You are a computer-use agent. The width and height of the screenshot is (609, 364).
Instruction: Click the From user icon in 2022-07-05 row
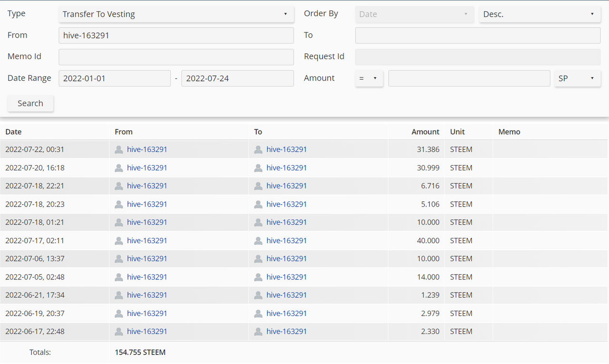pyautogui.click(x=119, y=277)
